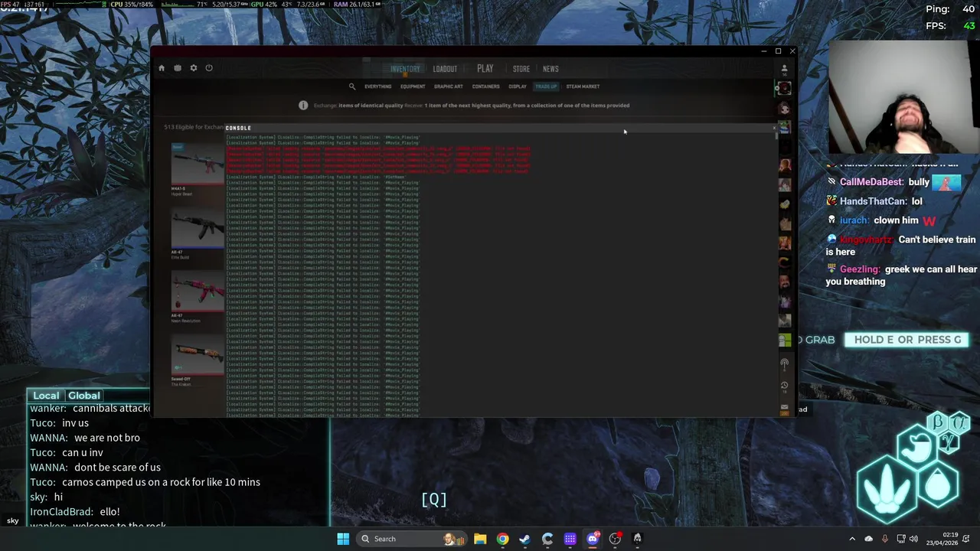980x551 pixels.
Task: Select the AK-47 Elite Build item
Action: click(x=197, y=233)
